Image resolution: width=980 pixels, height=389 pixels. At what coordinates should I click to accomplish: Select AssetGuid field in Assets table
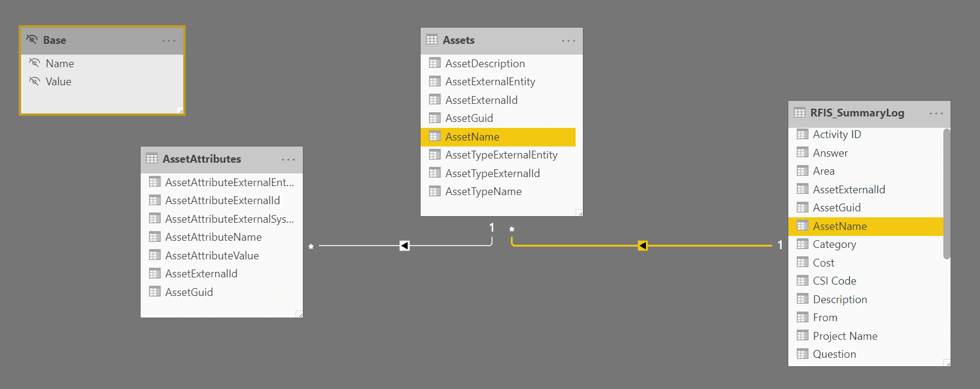click(498, 118)
